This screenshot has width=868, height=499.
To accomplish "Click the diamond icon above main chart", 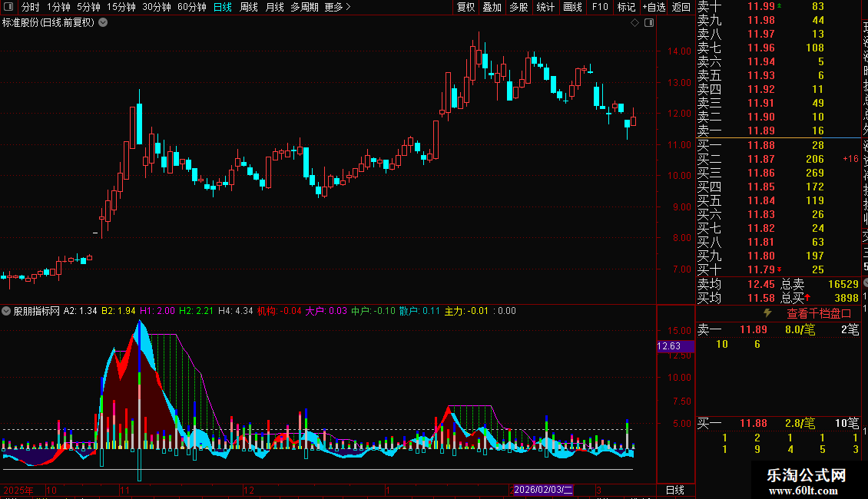I will pos(635,23).
